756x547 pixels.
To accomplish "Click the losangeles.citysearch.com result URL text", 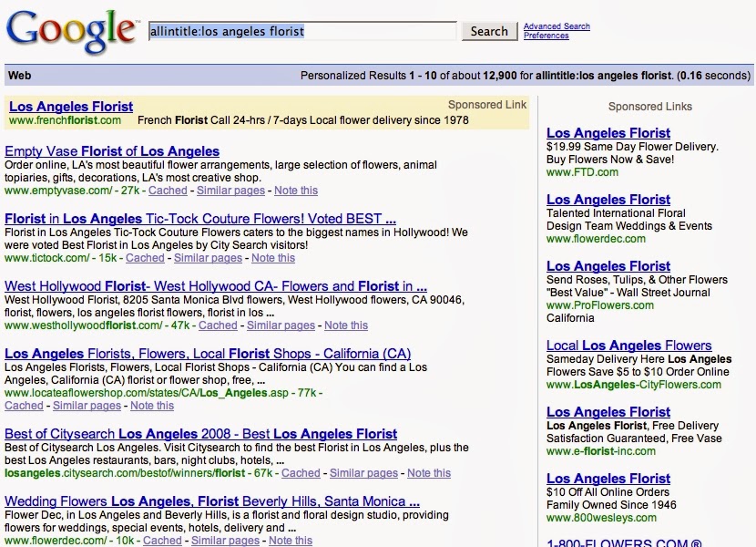I will coord(125,473).
